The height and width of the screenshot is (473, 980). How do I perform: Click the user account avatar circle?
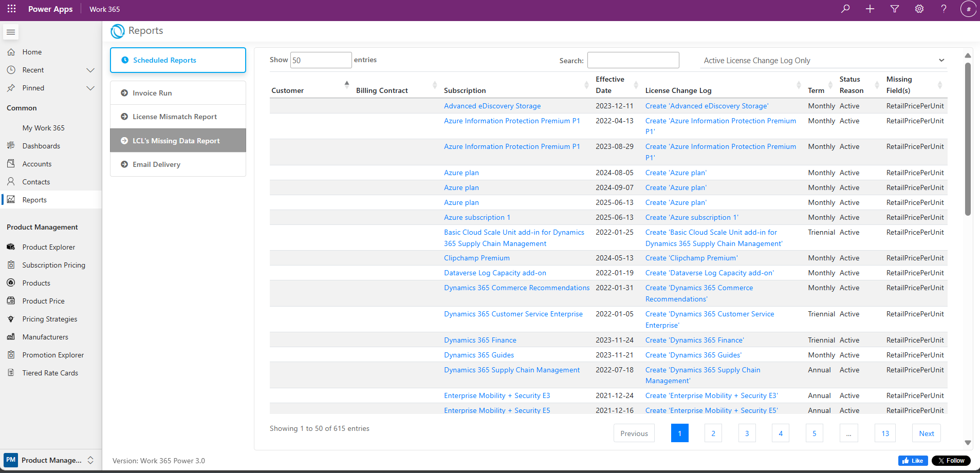968,9
